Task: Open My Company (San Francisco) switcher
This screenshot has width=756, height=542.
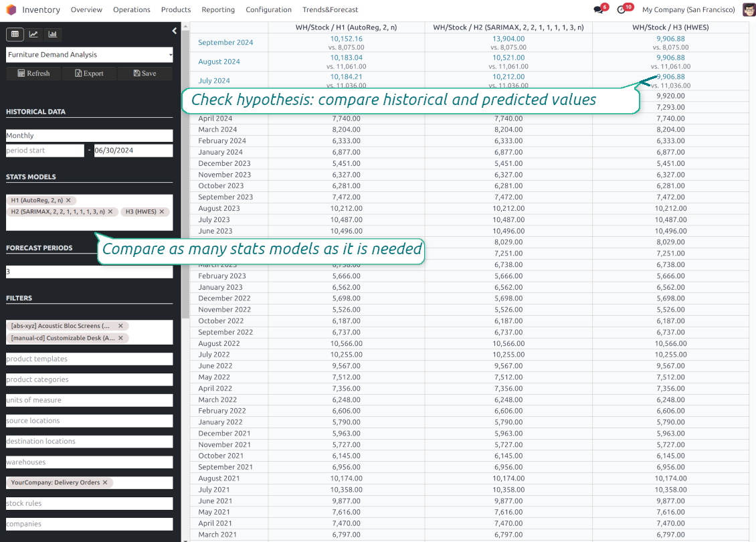Action: 688,9
